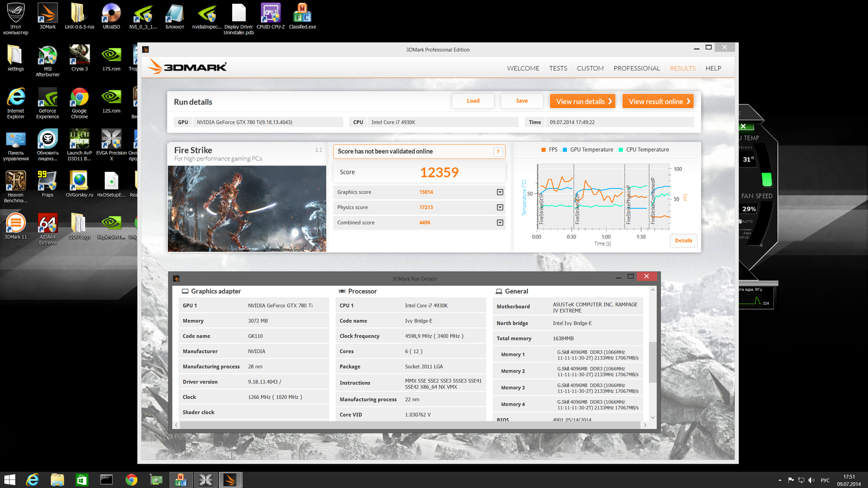868x488 pixels.
Task: Click CPU Temperature legend swatch
Action: tap(621, 150)
